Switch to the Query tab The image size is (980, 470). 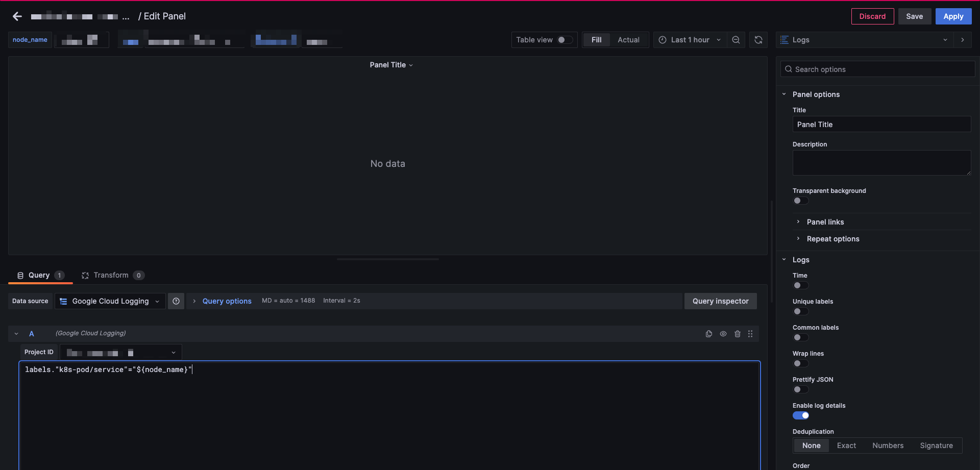coord(41,275)
